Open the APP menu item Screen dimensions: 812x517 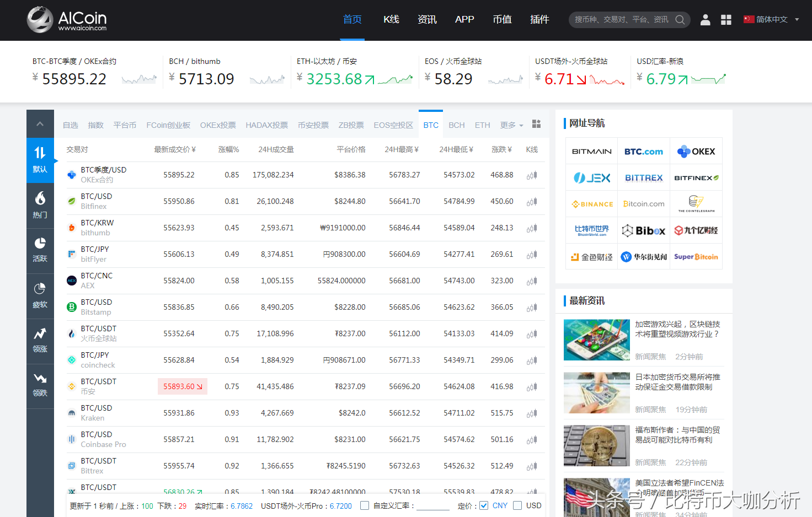[464, 19]
